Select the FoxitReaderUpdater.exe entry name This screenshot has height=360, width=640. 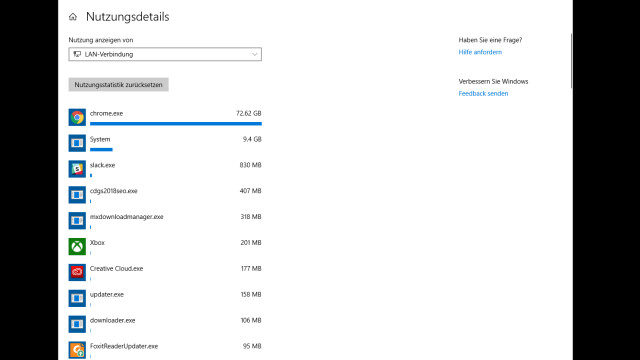124,346
